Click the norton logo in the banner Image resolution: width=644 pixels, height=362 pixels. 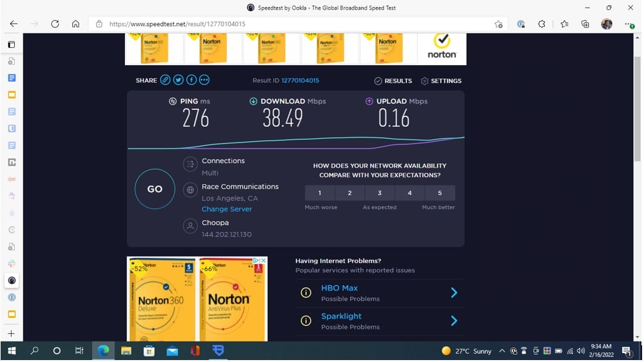[x=442, y=47]
